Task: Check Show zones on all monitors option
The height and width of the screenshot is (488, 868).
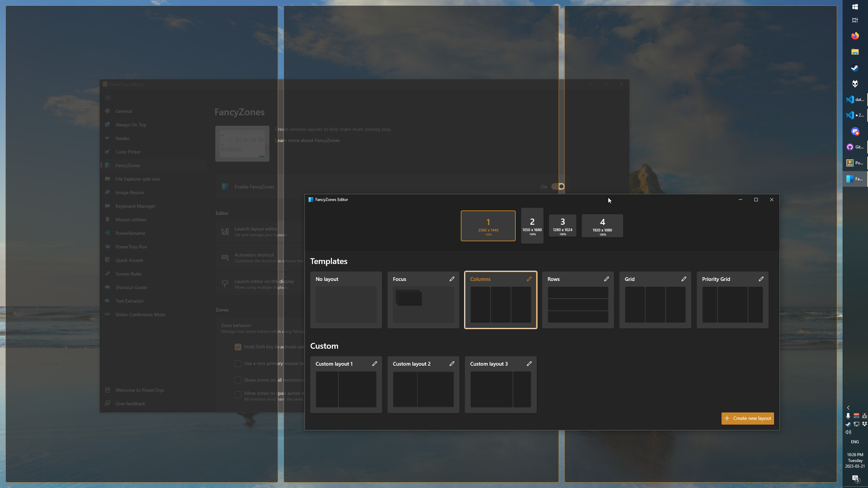Action: point(238,380)
